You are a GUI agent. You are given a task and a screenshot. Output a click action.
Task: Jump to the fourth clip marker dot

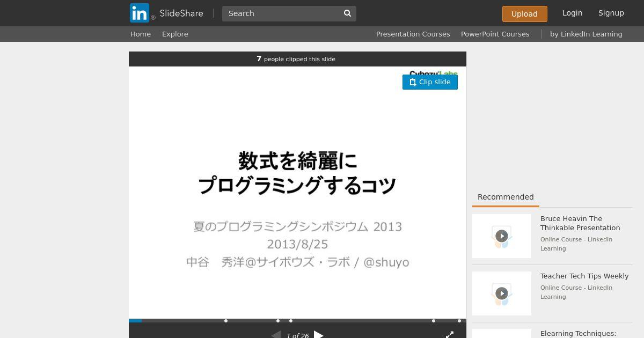(x=434, y=321)
